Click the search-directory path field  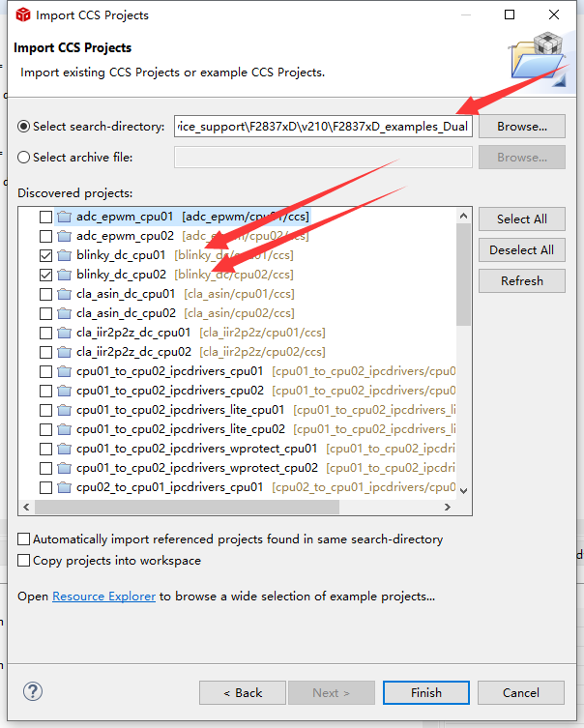coord(323,127)
